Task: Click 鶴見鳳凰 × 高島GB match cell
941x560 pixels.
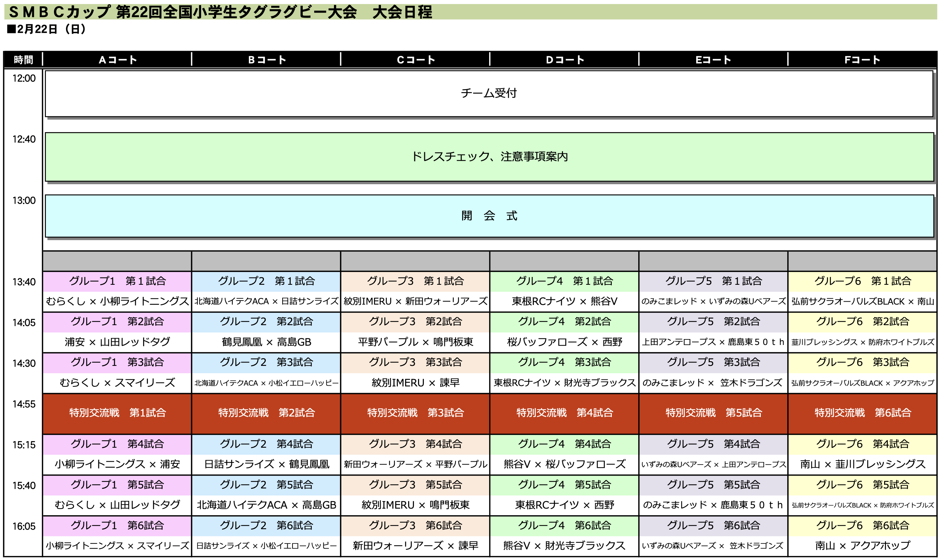Action: tap(266, 342)
